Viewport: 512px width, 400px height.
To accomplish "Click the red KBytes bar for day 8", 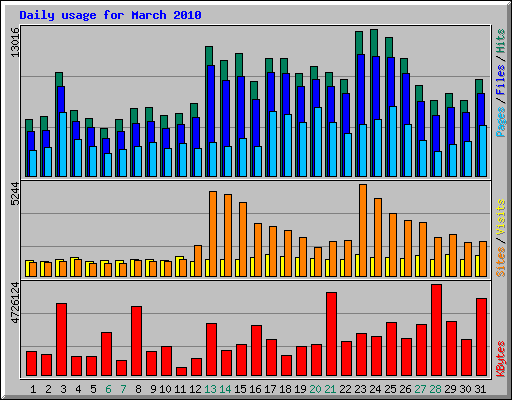I will coord(137,341).
